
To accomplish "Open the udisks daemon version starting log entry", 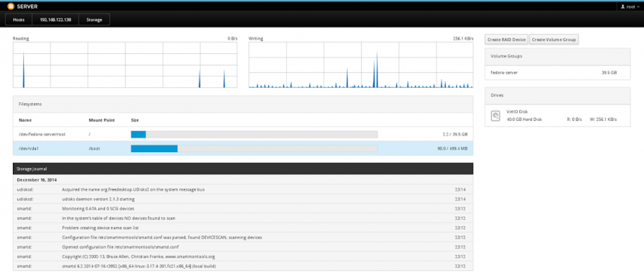I will click(242, 198).
